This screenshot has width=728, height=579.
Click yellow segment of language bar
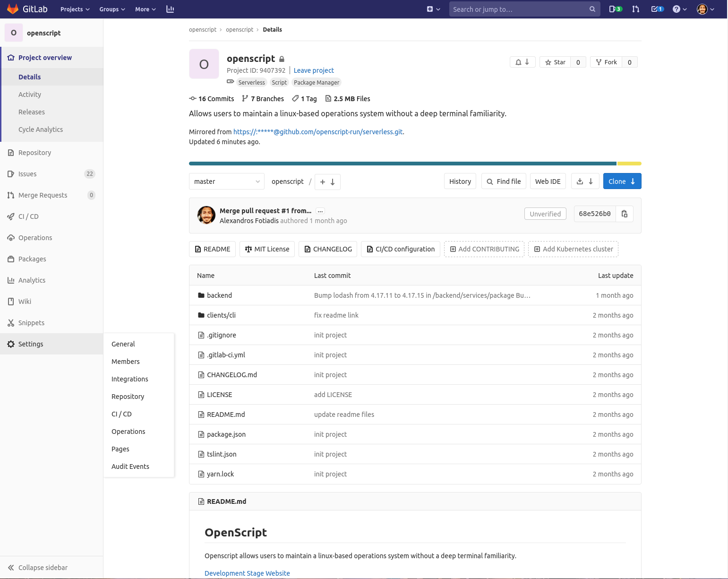pyautogui.click(x=629, y=164)
